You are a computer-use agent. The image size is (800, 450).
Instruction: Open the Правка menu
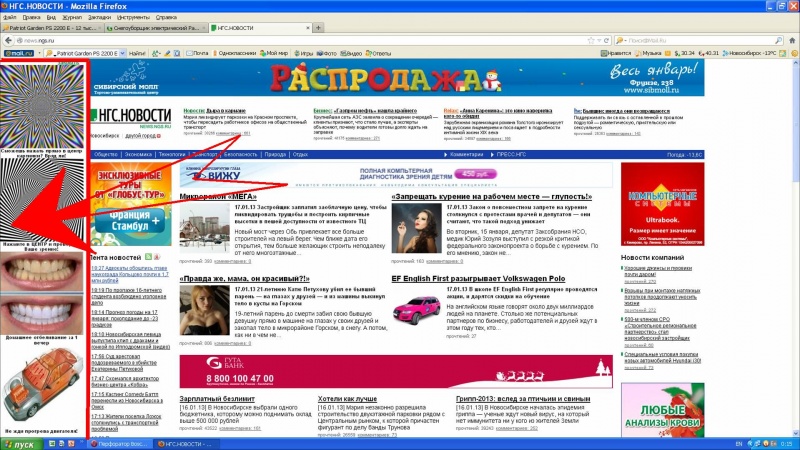31,17
